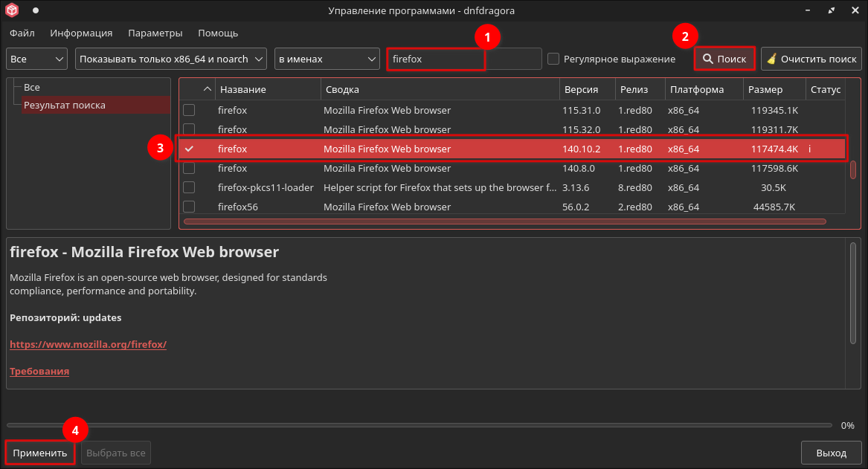Click the magnifier icon on Поиск button
Image resolution: width=868 pixels, height=469 pixels.
tap(707, 59)
